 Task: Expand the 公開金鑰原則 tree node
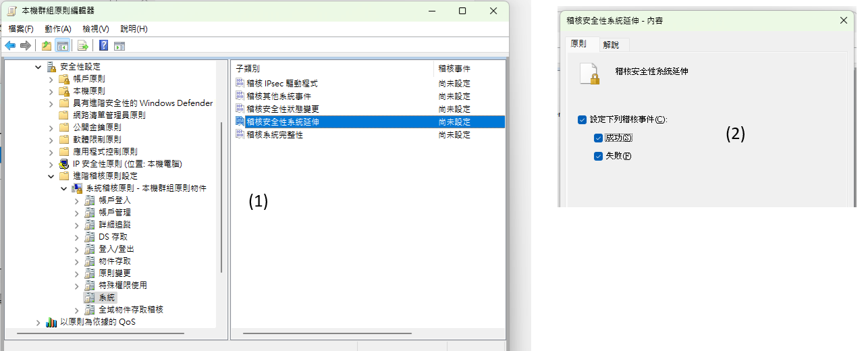tap(51, 127)
